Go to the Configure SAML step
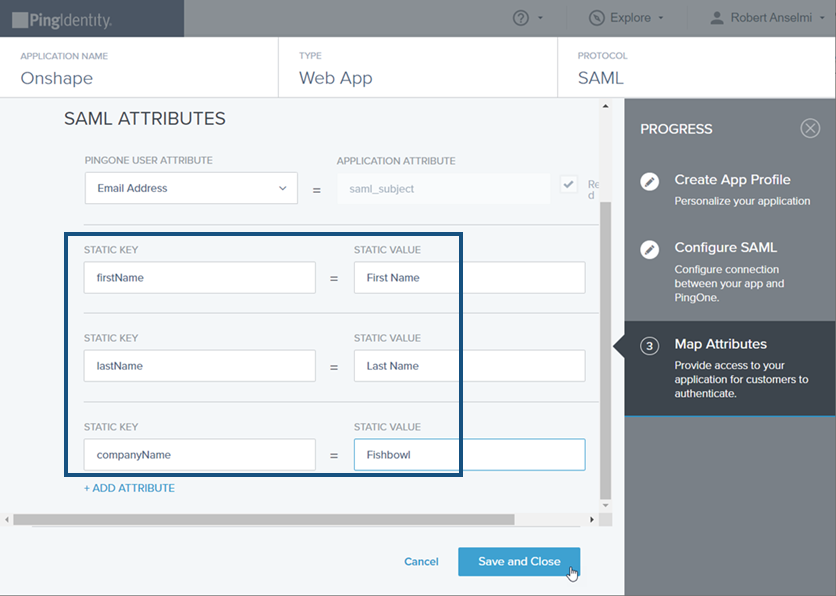This screenshot has height=596, width=836. pos(725,247)
